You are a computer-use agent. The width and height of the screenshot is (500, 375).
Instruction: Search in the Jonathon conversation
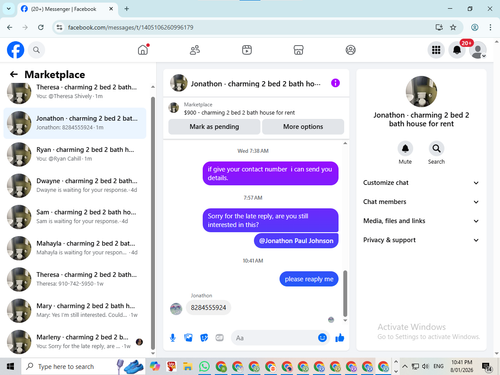(436, 149)
